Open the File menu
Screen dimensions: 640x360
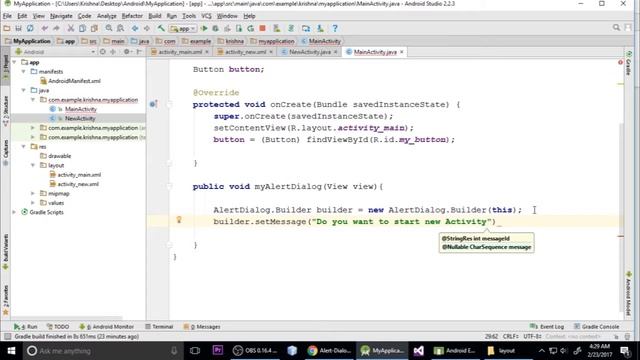7,16
